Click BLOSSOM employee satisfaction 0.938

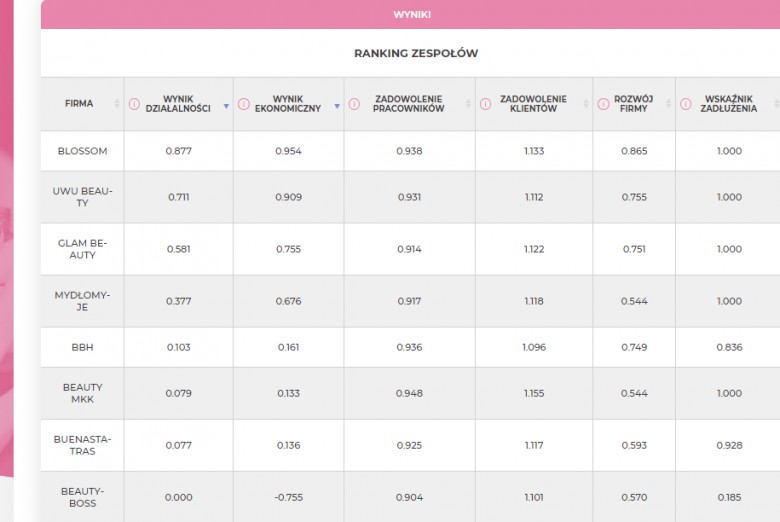(409, 151)
